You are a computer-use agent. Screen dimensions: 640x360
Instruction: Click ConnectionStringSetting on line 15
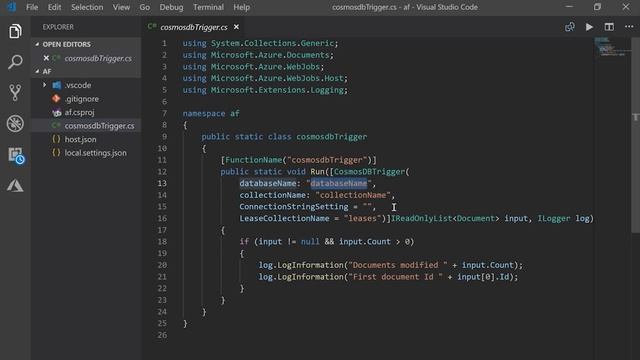pyautogui.click(x=294, y=207)
